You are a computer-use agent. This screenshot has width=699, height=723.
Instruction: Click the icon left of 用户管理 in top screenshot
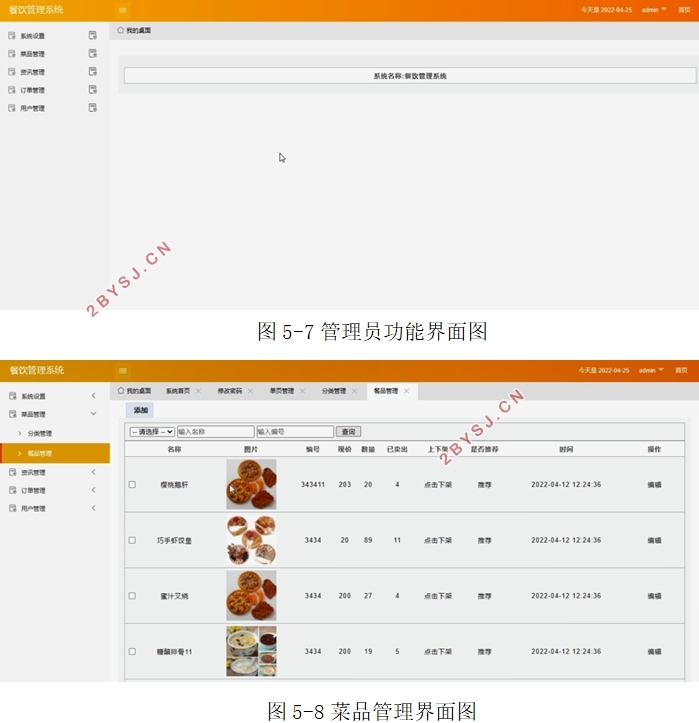(12, 108)
